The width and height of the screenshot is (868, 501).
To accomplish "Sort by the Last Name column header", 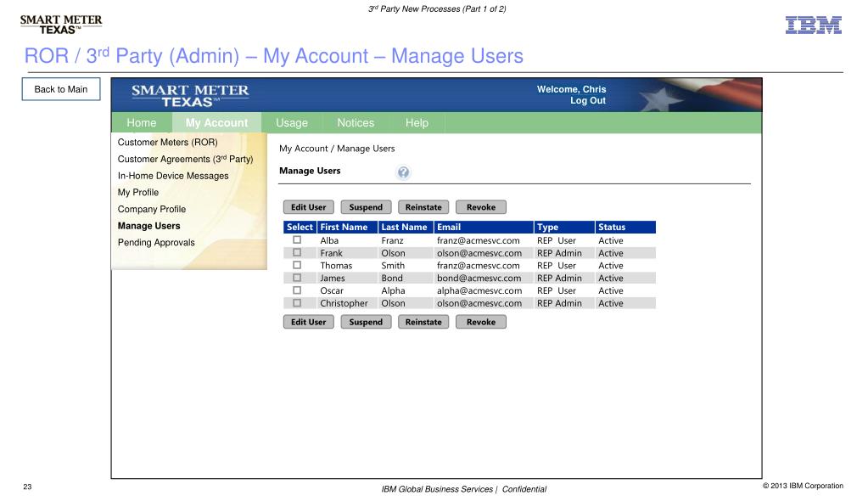I will (406, 228).
